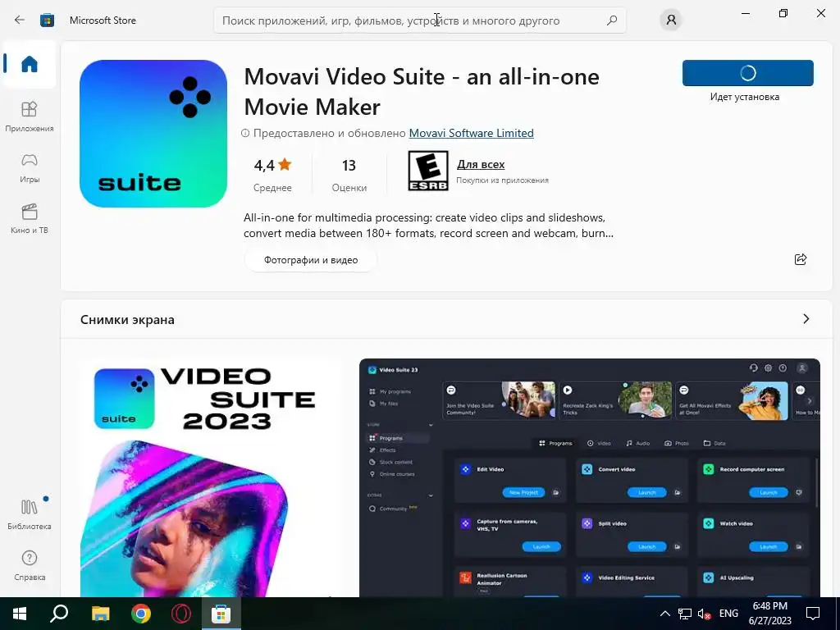Open the Приложения section
This screenshot has width=840, height=630.
point(29,116)
